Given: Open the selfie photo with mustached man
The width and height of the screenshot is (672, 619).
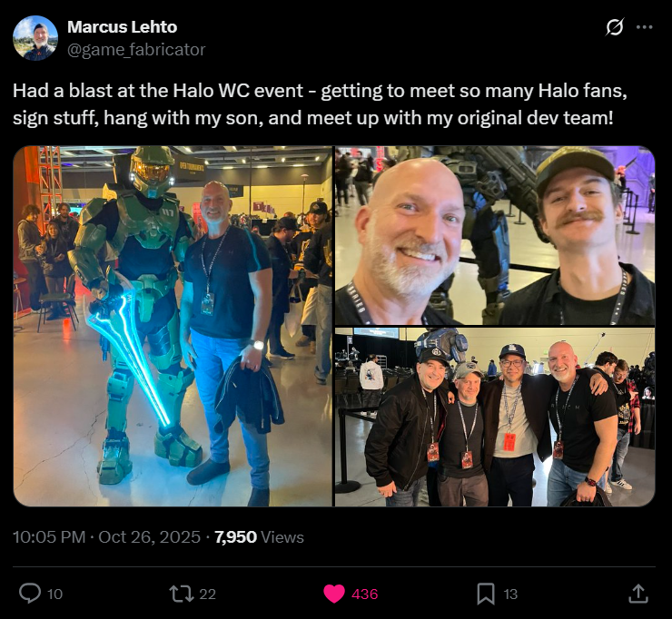Looking at the screenshot, I should (x=495, y=235).
